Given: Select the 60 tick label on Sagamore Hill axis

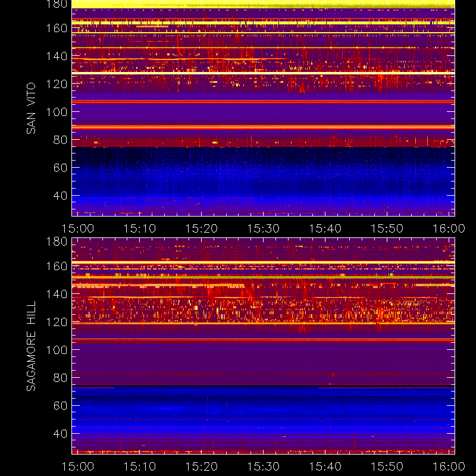Looking at the screenshot, I should [x=61, y=406].
